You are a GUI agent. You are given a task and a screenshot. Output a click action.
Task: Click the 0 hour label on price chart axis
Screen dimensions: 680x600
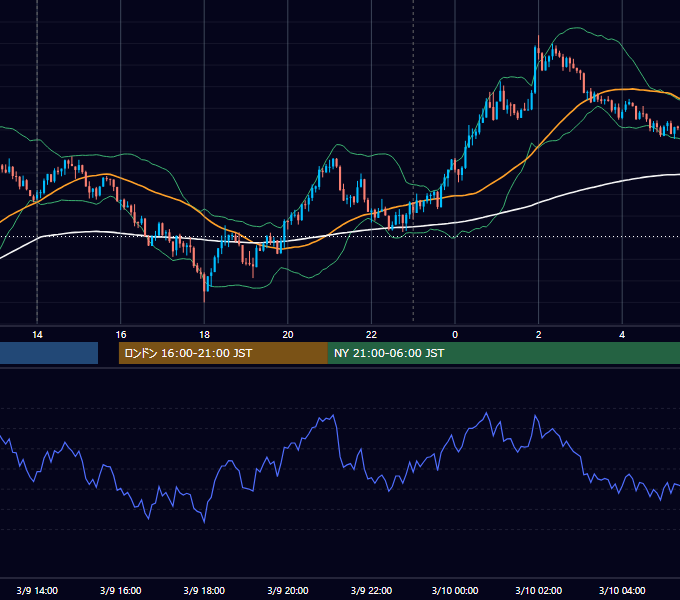click(455, 335)
